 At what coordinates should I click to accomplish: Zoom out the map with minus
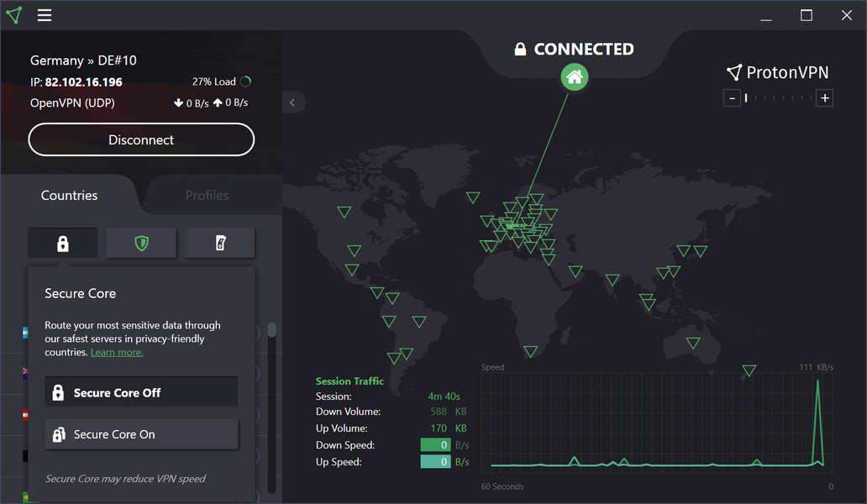pos(732,98)
